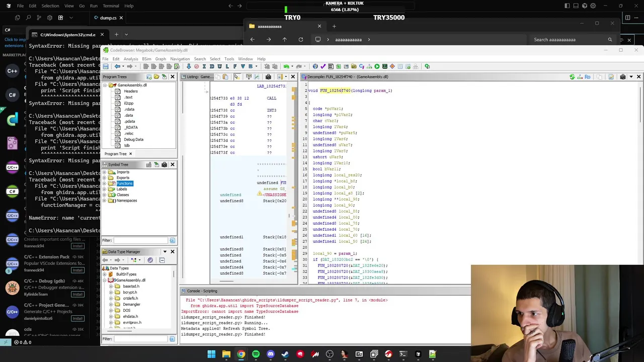This screenshot has width=644, height=362.
Task: Open the Ghidra Analysis menu
Action: pyautogui.click(x=131, y=59)
